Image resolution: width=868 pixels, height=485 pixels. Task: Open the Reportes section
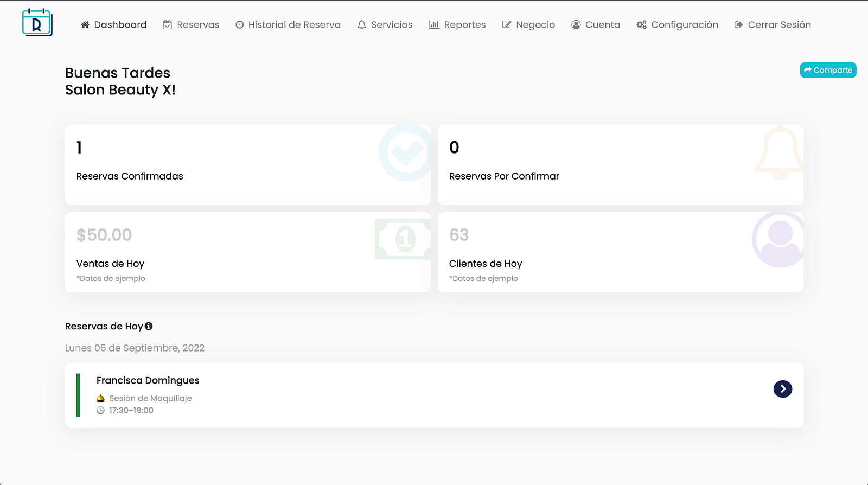[x=457, y=24]
